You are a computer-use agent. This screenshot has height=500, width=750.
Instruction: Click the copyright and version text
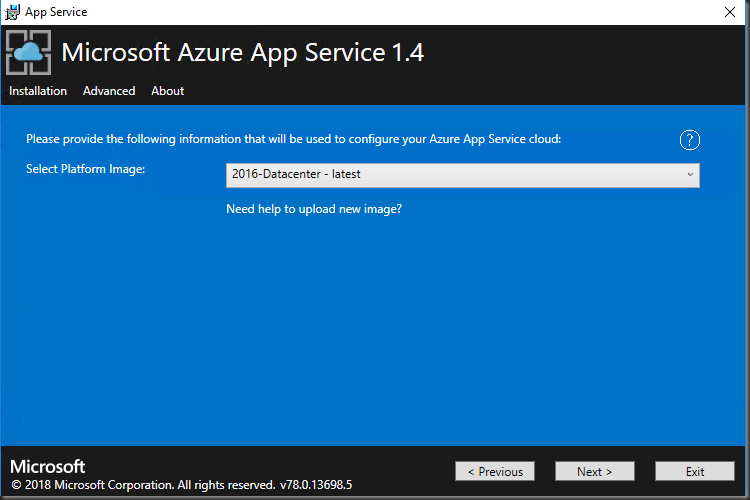181,485
